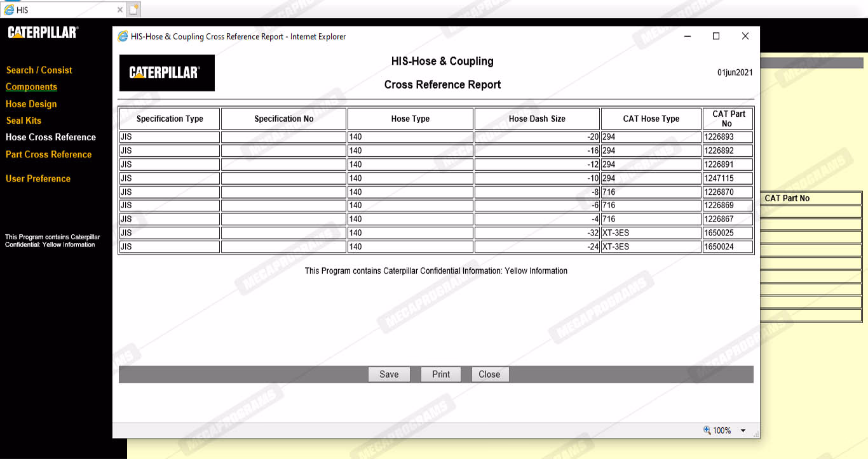Click dash size -10 cell
The height and width of the screenshot is (459, 868).
(x=537, y=178)
